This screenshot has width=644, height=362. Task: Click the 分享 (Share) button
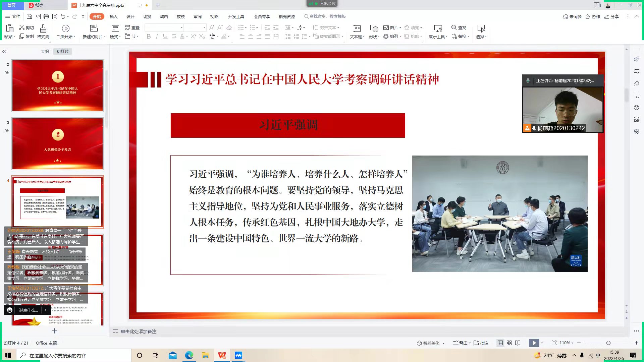[x=611, y=16]
